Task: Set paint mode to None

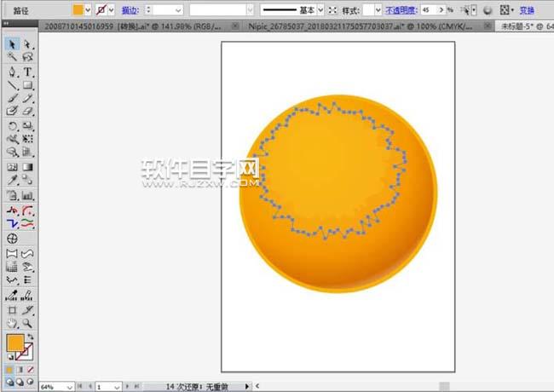Action: 31,370
